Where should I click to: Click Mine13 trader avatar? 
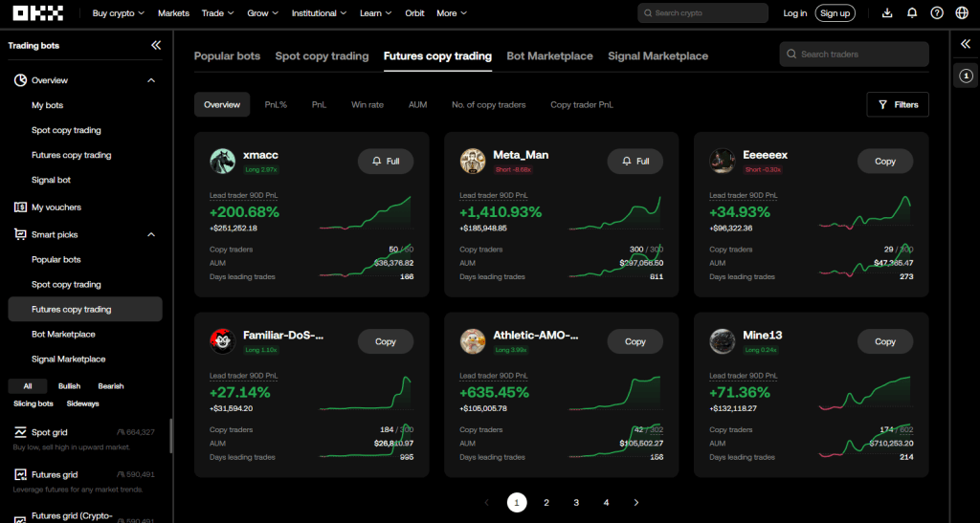click(722, 341)
